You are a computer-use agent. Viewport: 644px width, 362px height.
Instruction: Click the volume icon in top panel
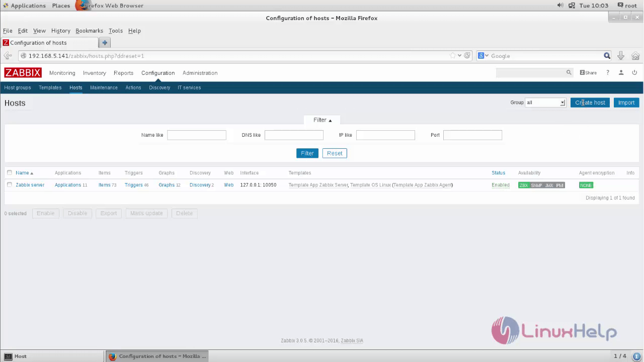point(560,6)
